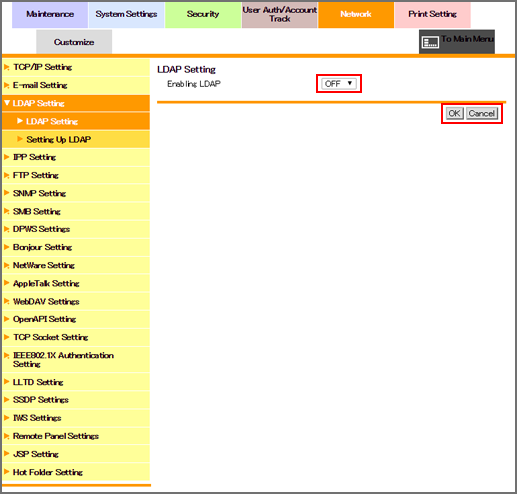This screenshot has height=494, width=517.
Task: Click the To Main Menu panel icon
Action: [x=430, y=42]
